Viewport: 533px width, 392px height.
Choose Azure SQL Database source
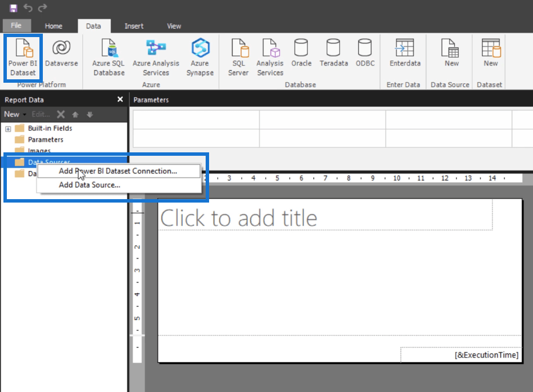[x=109, y=57]
